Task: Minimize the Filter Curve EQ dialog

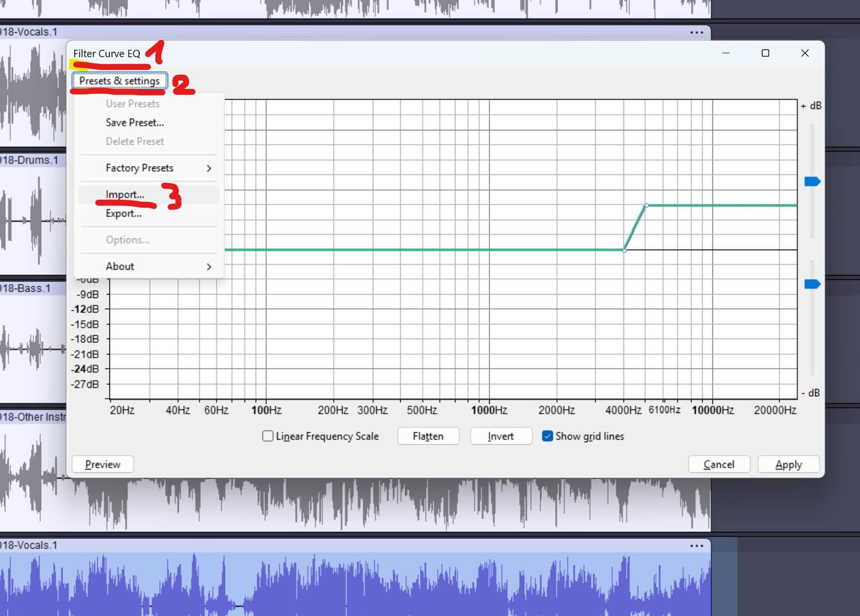Action: [x=726, y=53]
